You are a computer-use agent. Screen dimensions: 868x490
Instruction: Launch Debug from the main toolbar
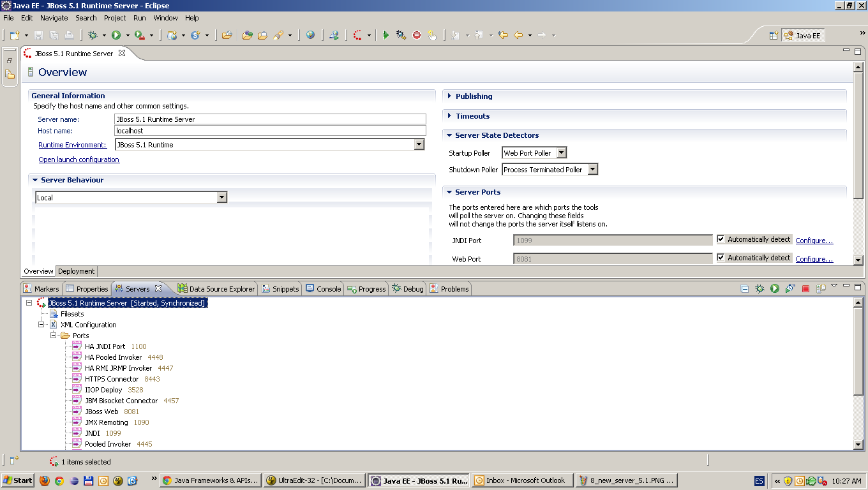tap(94, 35)
